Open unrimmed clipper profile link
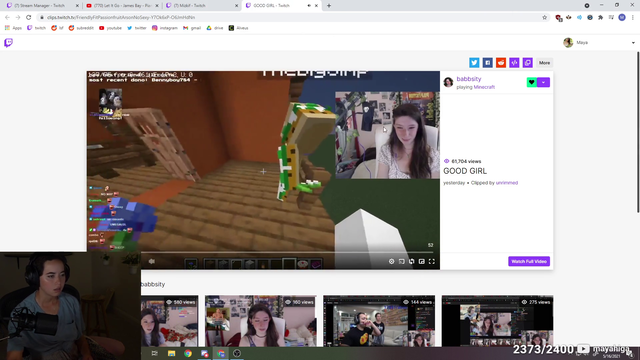640x360 pixels. (507, 183)
